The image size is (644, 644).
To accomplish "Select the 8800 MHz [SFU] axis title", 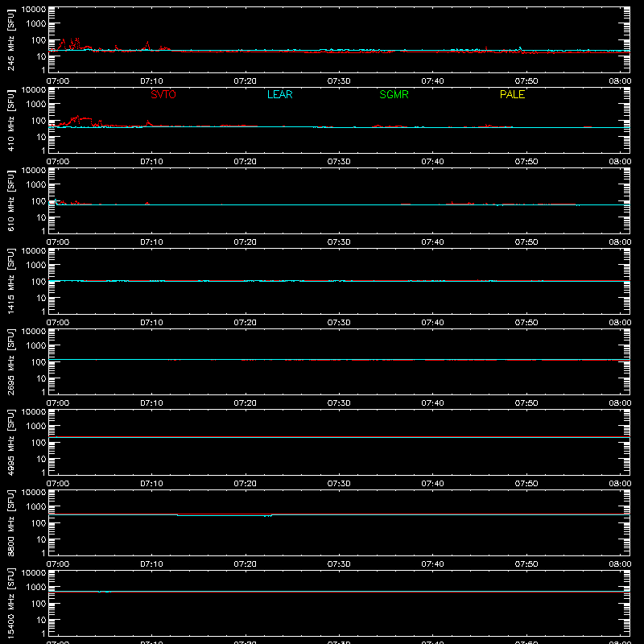I will 10,522.
